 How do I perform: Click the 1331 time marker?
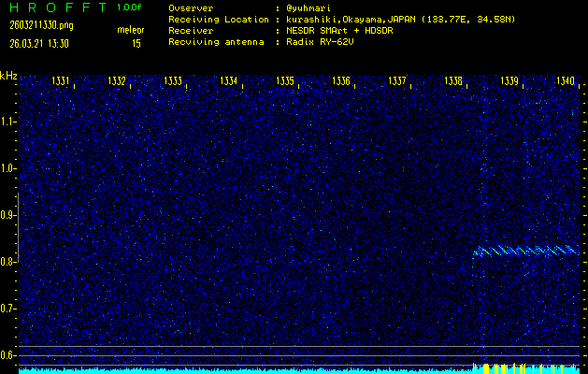[60, 81]
